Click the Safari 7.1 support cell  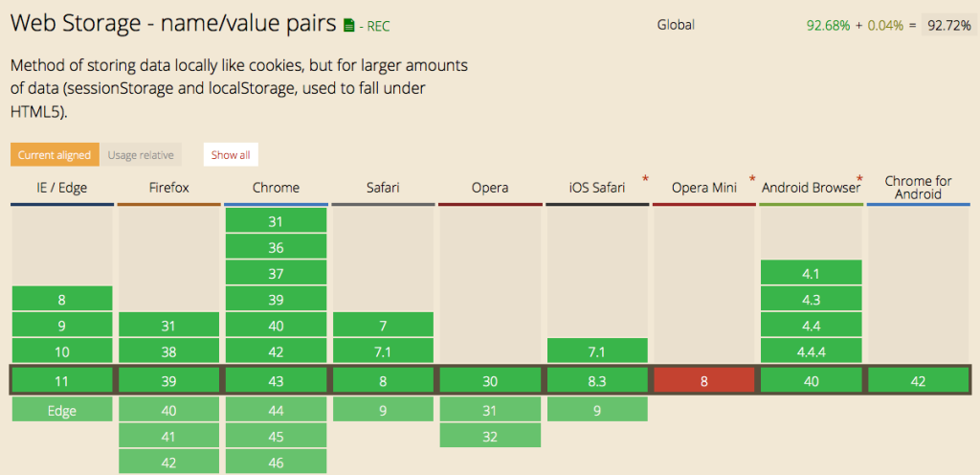tap(383, 351)
